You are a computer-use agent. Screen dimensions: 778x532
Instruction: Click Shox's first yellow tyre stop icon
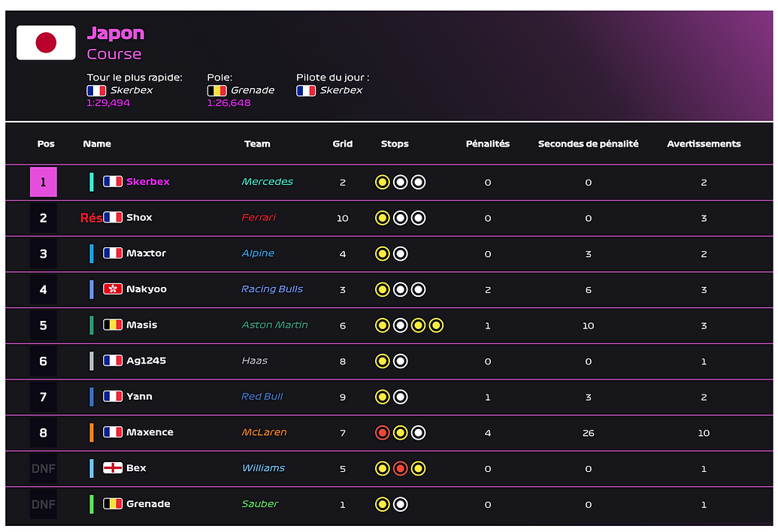coord(382,218)
